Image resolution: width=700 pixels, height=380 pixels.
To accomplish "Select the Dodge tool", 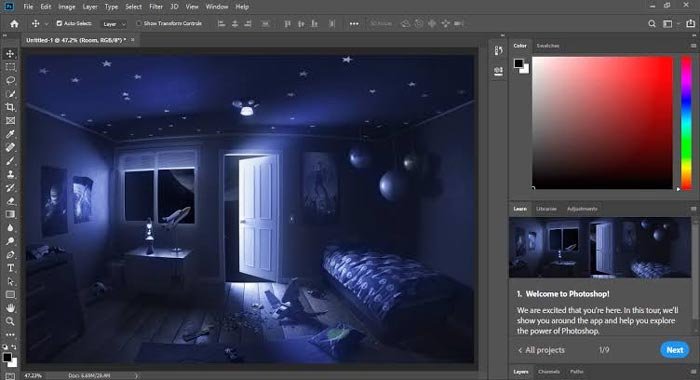I will 10,241.
